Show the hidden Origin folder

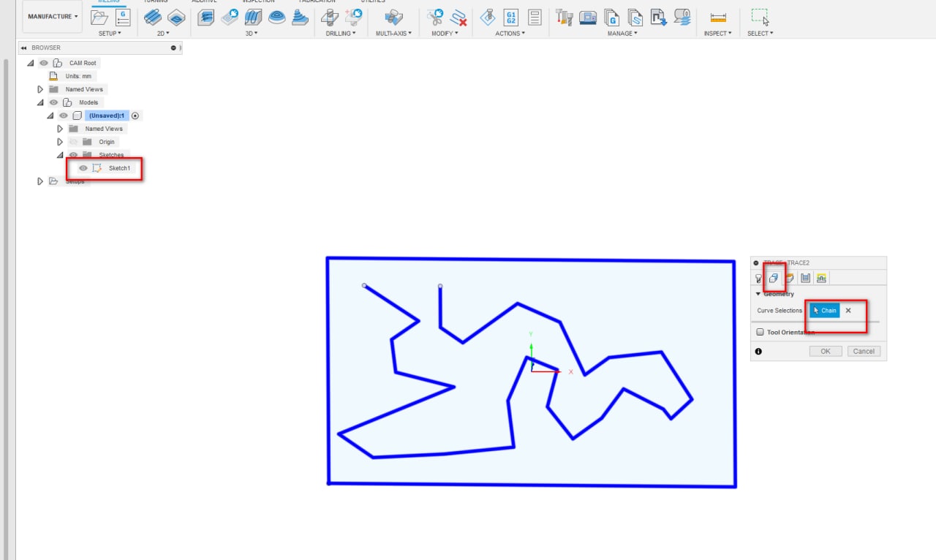point(73,142)
